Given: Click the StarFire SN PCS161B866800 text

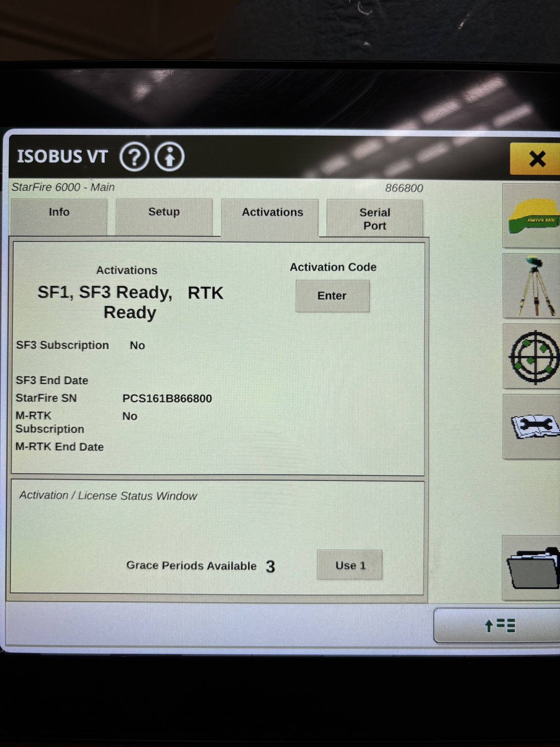Looking at the screenshot, I should point(167,398).
